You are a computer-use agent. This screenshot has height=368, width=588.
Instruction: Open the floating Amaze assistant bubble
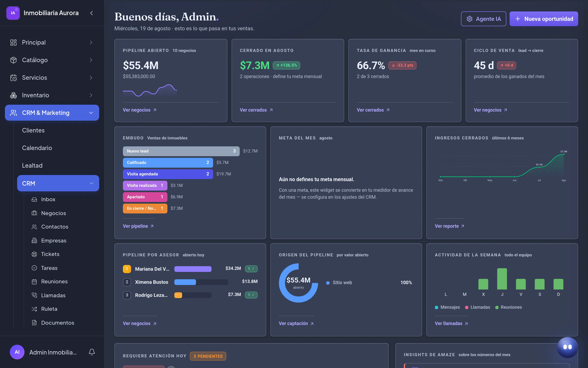[567, 347]
